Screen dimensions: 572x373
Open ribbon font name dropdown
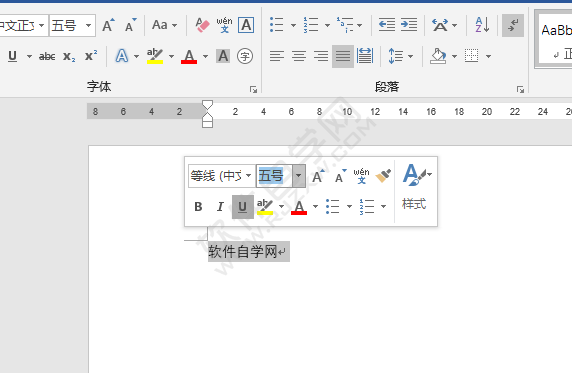41,26
